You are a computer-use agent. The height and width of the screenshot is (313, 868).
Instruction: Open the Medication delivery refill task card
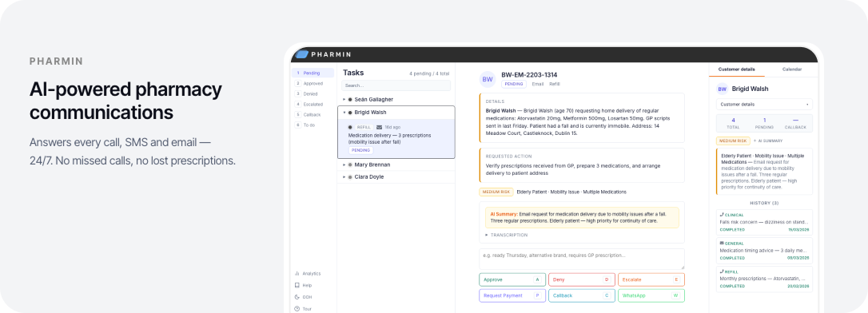point(396,138)
